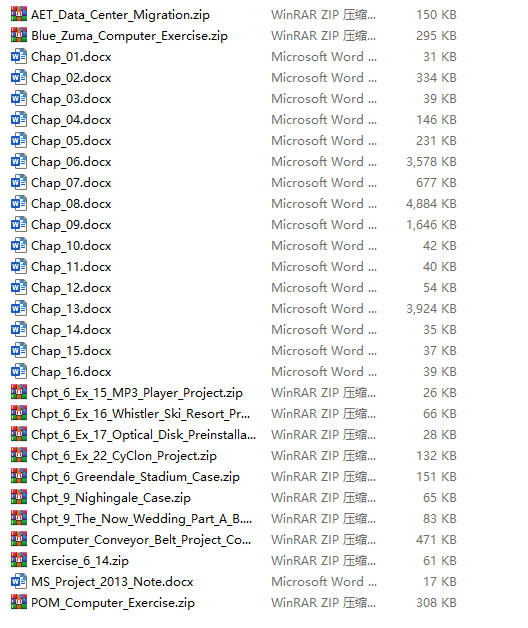Click the WinRAR icon beside Chpt_6_Ex_17_Optical_Disk

19,434
